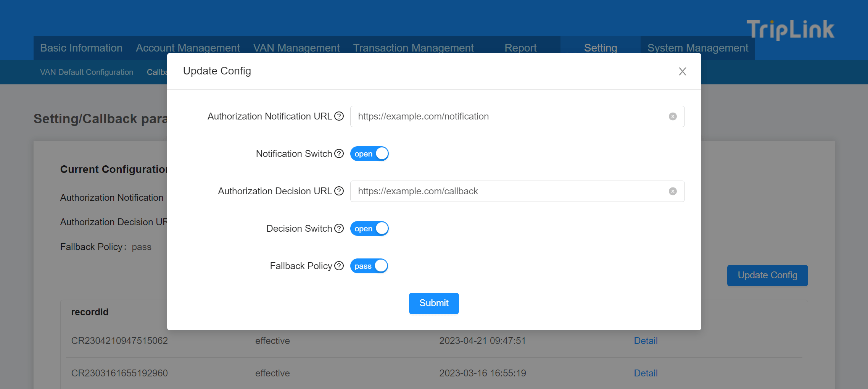
Task: Go to Transaction Management menu
Action: coord(413,48)
